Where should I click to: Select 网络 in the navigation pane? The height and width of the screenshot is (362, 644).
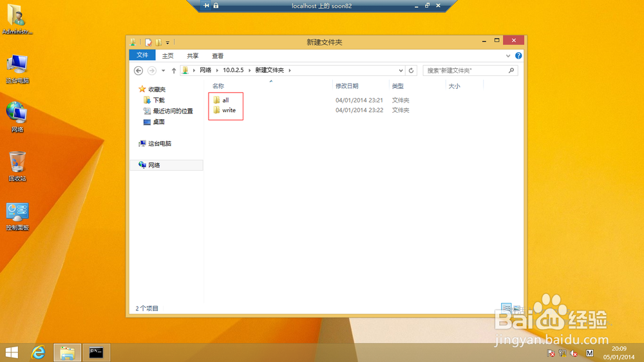click(166, 165)
